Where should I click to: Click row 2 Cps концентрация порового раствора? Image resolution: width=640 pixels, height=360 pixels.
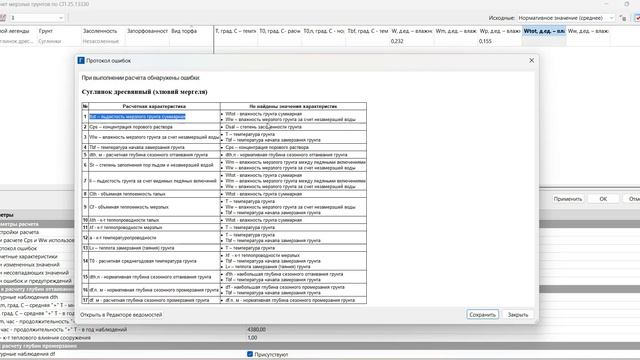[x=131, y=127]
